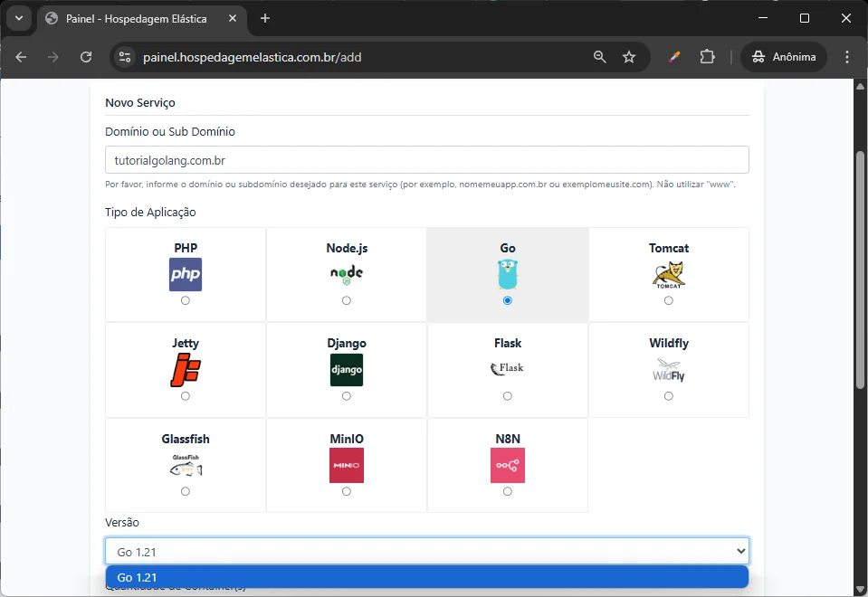Close the Painel - Hospedagem Elástica tab
Viewport: 868px width, 597px height.
click(233, 18)
